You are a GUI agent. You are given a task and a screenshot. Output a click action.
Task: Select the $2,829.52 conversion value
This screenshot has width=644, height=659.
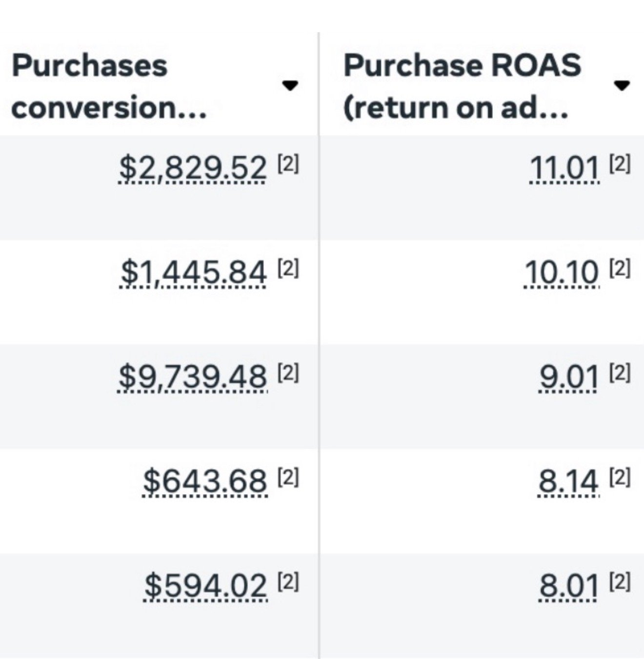[x=193, y=168]
